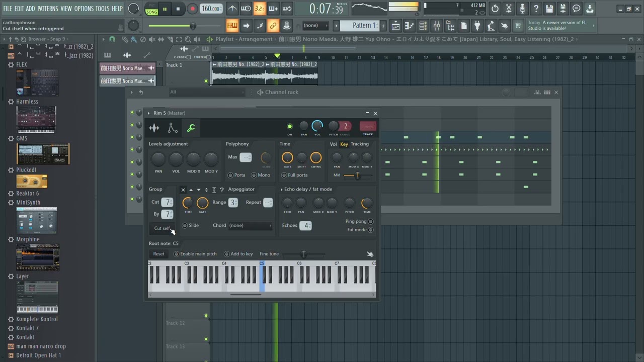Select the playlist mute tool icon

tap(151, 39)
